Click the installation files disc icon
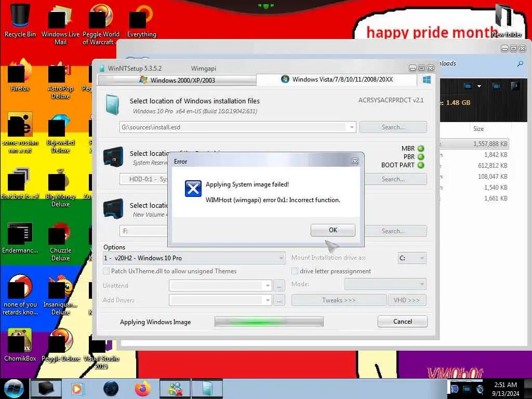Viewport: 532px width, 399px height. click(x=112, y=105)
